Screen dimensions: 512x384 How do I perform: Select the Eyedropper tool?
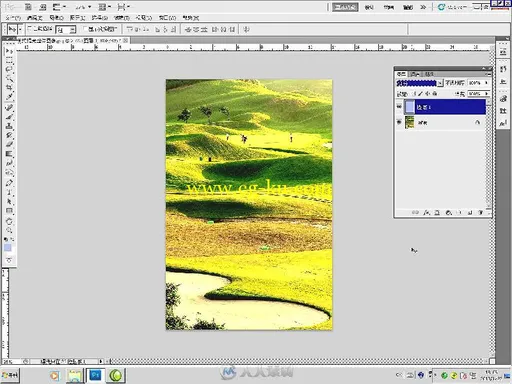(9, 97)
